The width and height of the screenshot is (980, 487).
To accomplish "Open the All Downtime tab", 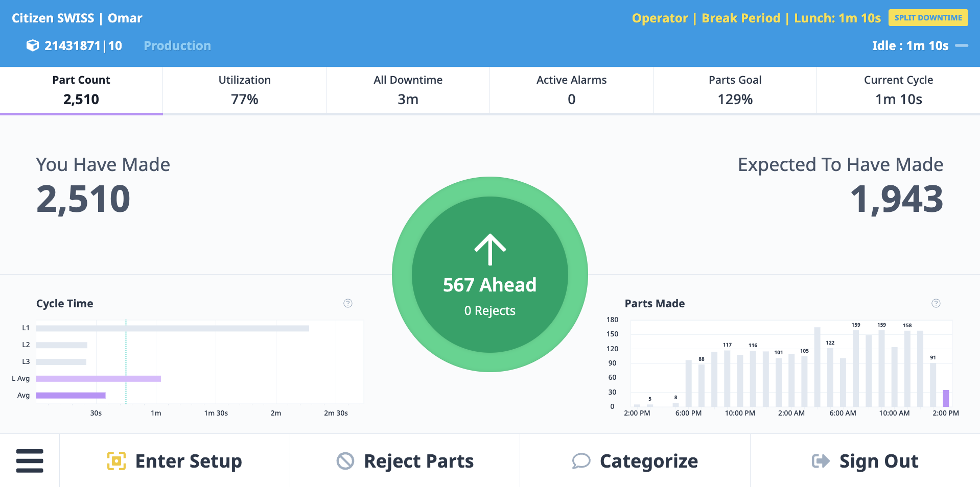I will coord(407,90).
